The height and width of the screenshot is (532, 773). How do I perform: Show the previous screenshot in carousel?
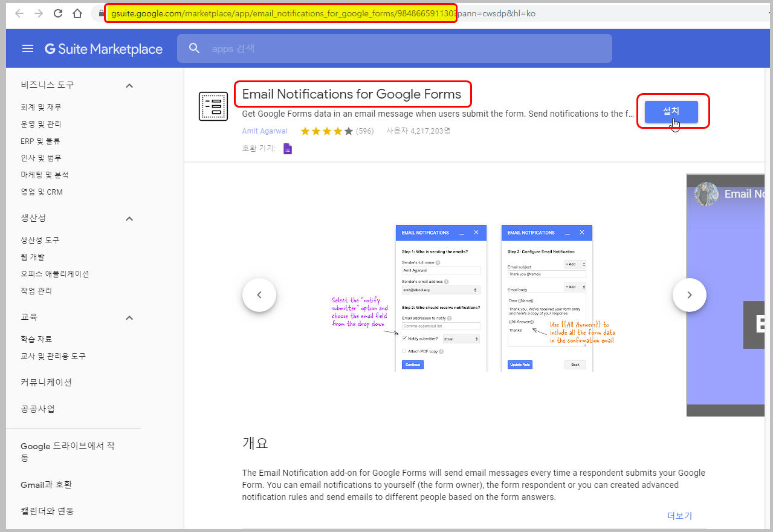pos(259,295)
